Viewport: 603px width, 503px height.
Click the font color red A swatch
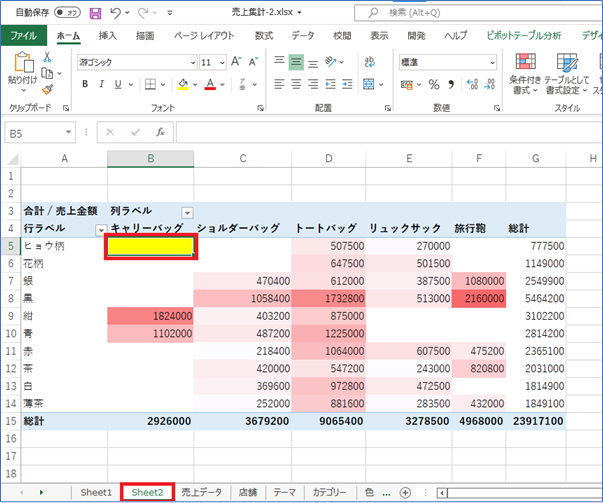pos(211,84)
